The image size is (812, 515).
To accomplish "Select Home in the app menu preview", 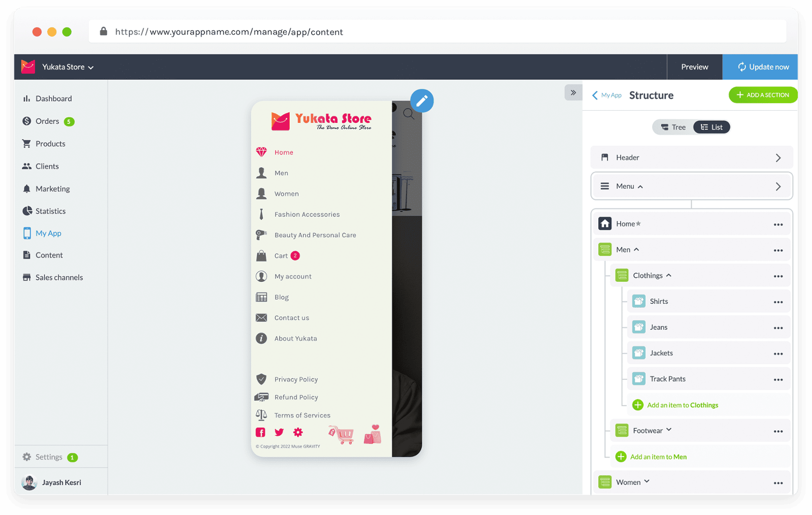I will pos(283,152).
